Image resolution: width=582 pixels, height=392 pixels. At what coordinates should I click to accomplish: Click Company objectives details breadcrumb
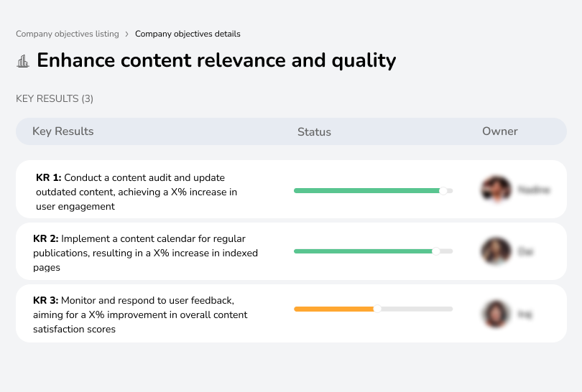(188, 34)
